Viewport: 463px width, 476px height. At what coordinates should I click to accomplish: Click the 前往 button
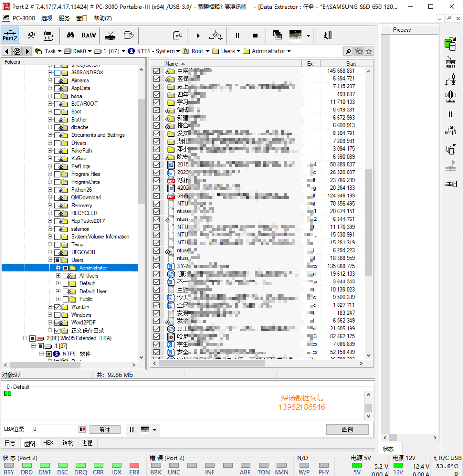105,429
